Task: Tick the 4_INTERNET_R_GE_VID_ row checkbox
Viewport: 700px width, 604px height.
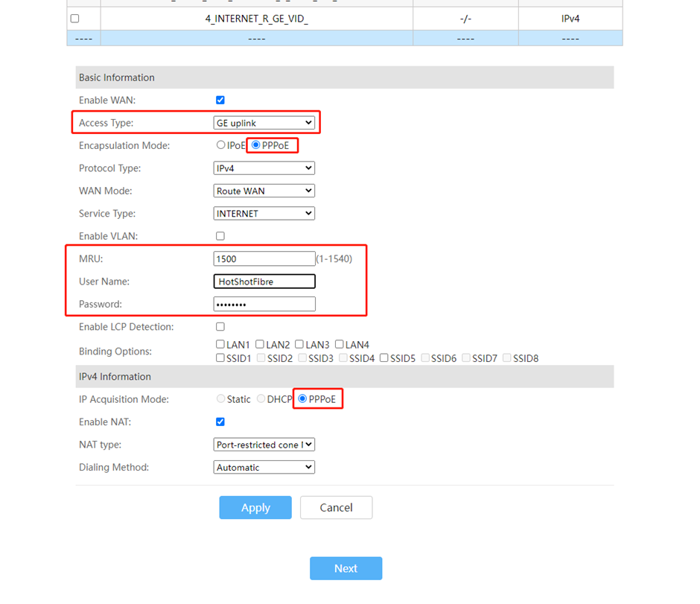Action: (75, 19)
